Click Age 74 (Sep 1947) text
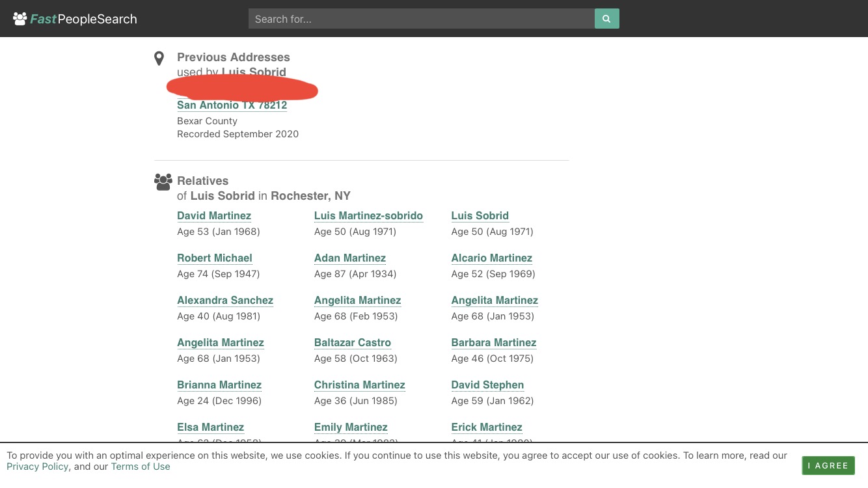This screenshot has width=868, height=488. 218,274
